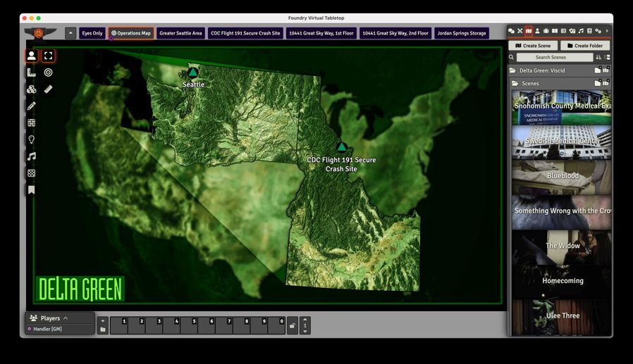Switch to the Scenes map sidebar tab
Viewport: 633px width, 364px height.
click(x=529, y=31)
